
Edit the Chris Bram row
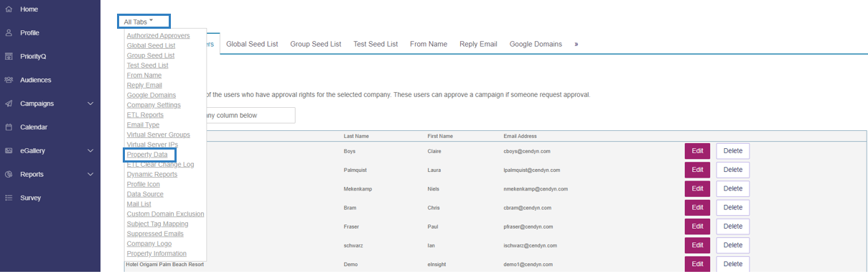(x=697, y=207)
